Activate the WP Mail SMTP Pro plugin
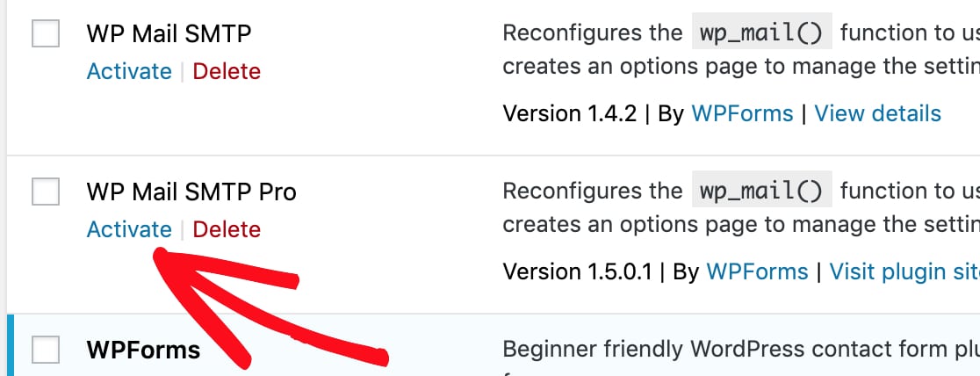 [129, 229]
